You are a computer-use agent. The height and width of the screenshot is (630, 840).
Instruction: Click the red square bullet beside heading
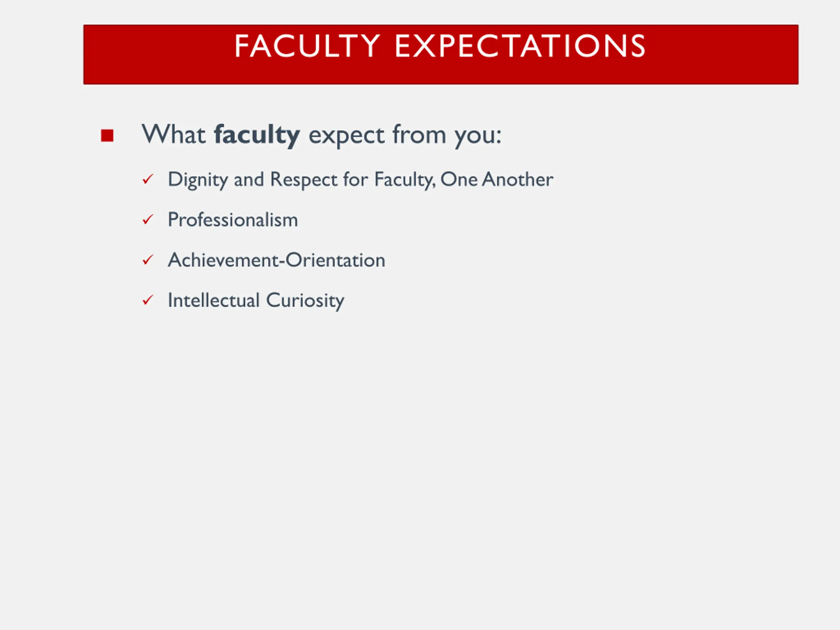108,136
